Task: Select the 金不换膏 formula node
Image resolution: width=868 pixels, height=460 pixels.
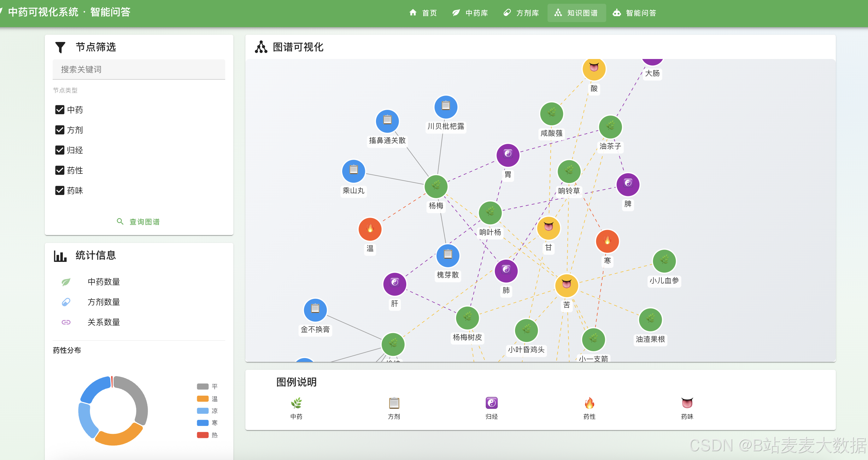Action: tap(315, 310)
